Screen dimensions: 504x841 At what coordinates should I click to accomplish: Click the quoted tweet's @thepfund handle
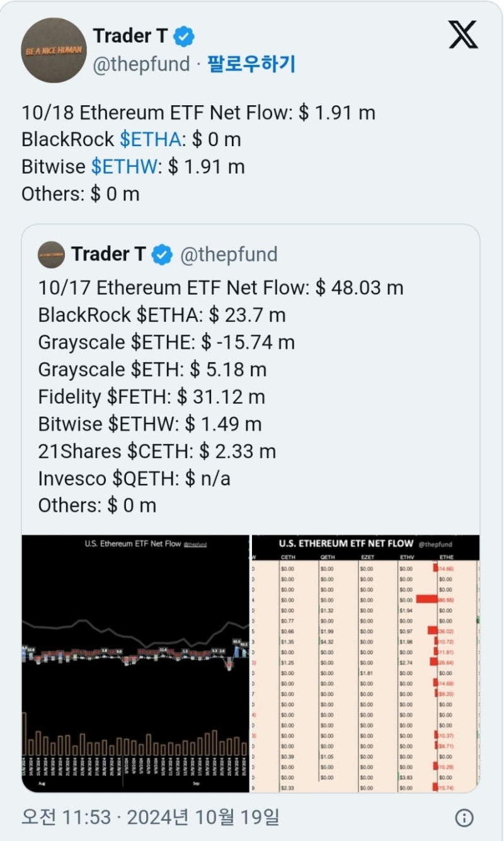click(229, 255)
